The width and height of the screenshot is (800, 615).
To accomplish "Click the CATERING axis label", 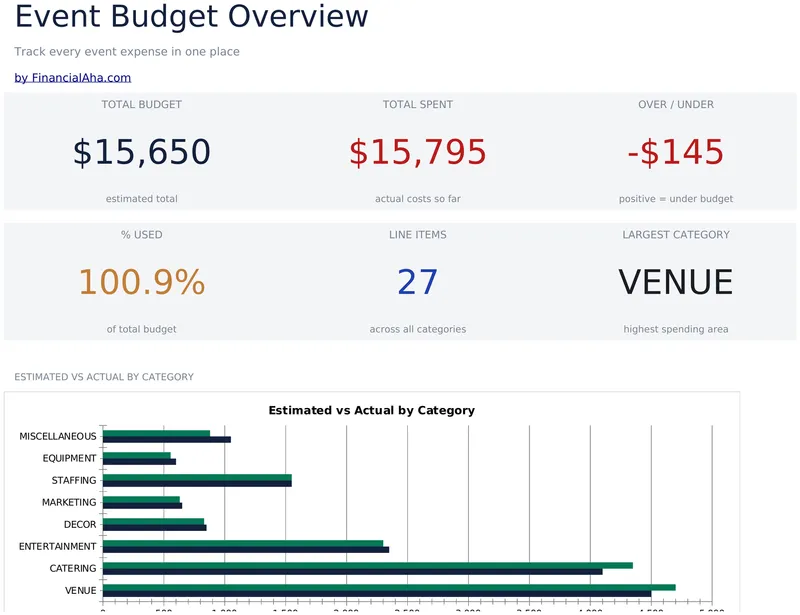I will coord(73,569).
